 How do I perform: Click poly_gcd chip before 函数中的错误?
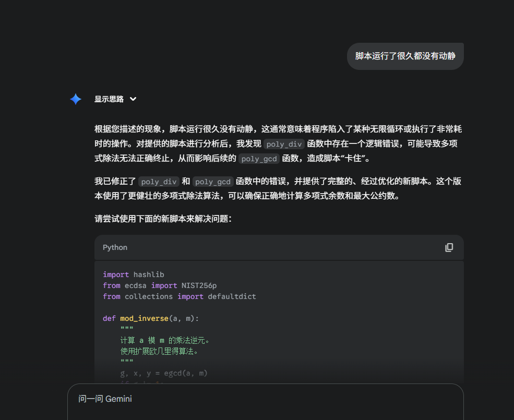tap(213, 182)
